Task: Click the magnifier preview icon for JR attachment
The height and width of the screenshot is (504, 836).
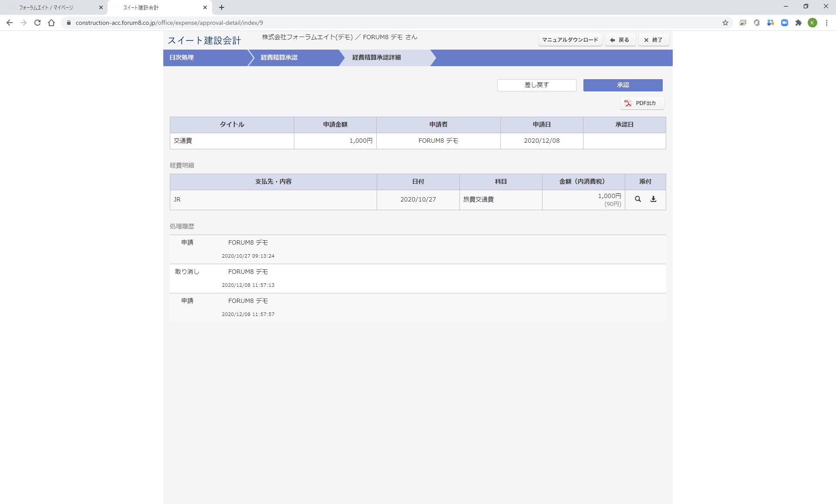Action: coord(637,199)
